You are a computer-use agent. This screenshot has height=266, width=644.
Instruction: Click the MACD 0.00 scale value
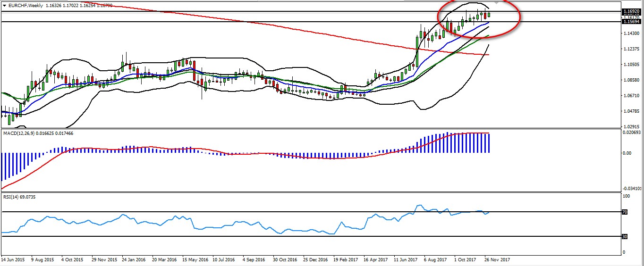click(x=627, y=153)
